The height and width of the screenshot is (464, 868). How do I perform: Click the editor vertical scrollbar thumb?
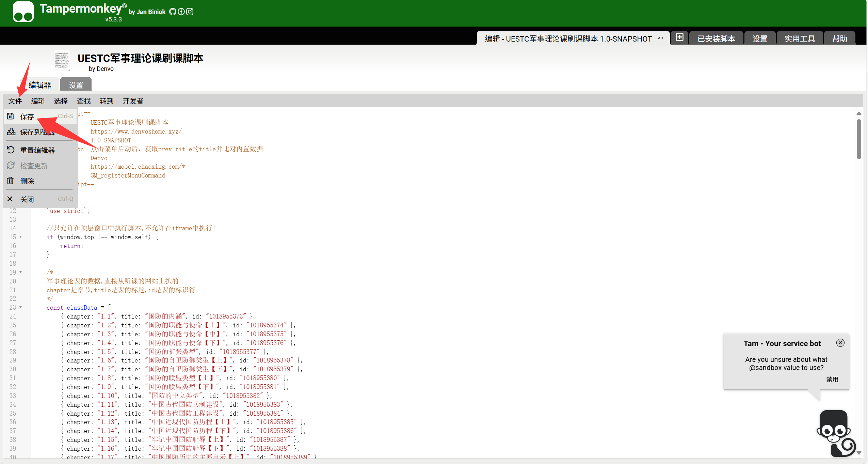point(859,139)
